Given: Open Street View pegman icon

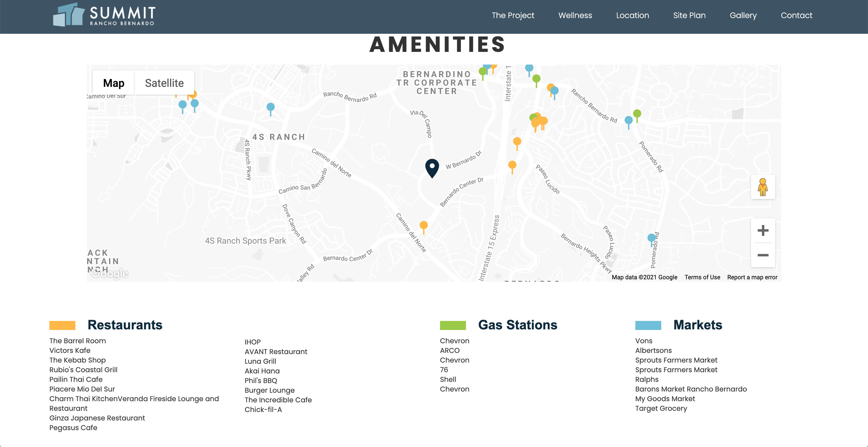Looking at the screenshot, I should 763,187.
